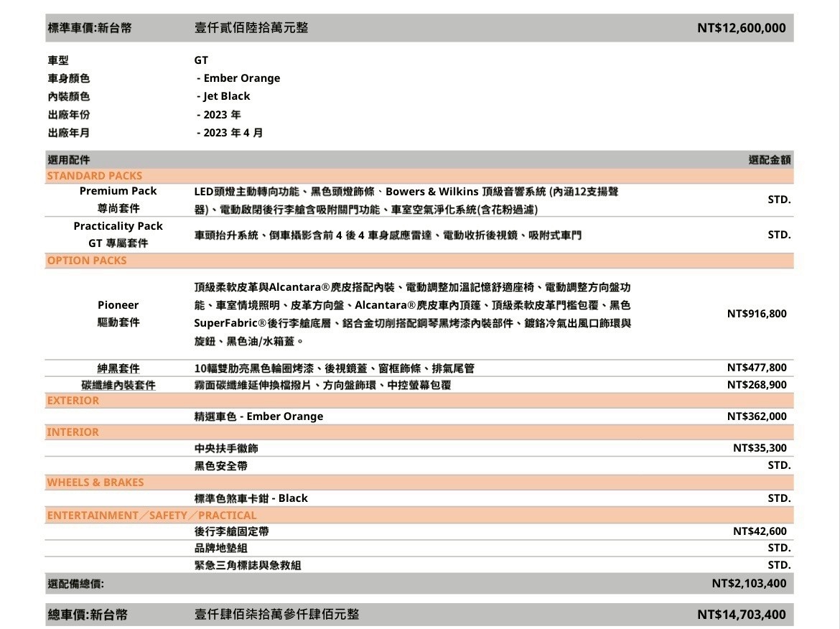Image resolution: width=840 pixels, height=629 pixels.
Task: Select the Ember Orange paint price NT$362,000
Action: [x=757, y=416]
